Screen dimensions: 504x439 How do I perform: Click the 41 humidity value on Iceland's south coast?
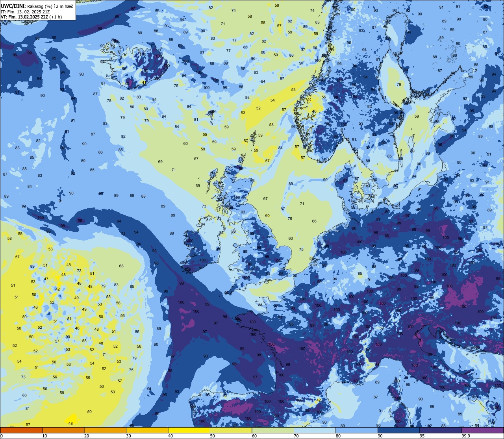tap(144, 83)
